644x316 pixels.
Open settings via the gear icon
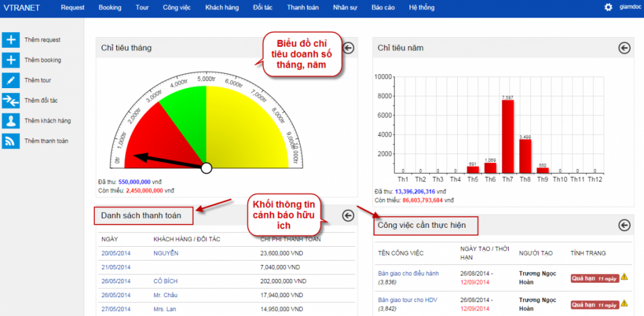(608, 7)
